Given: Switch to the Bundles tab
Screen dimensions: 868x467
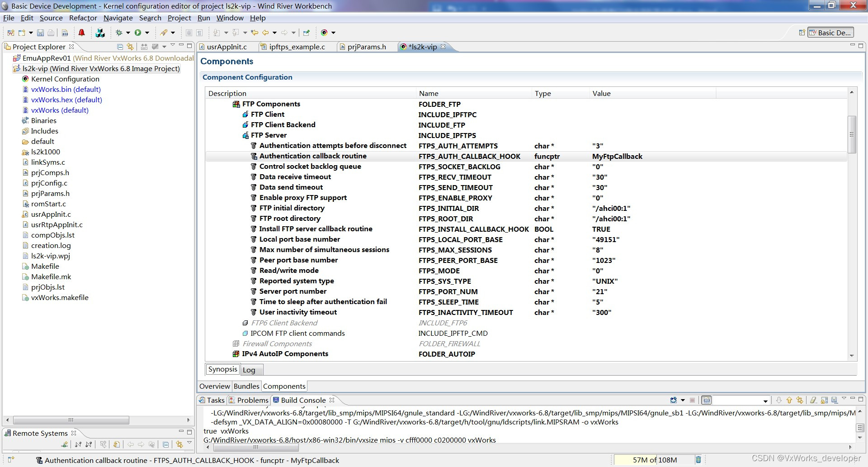Looking at the screenshot, I should 246,386.
